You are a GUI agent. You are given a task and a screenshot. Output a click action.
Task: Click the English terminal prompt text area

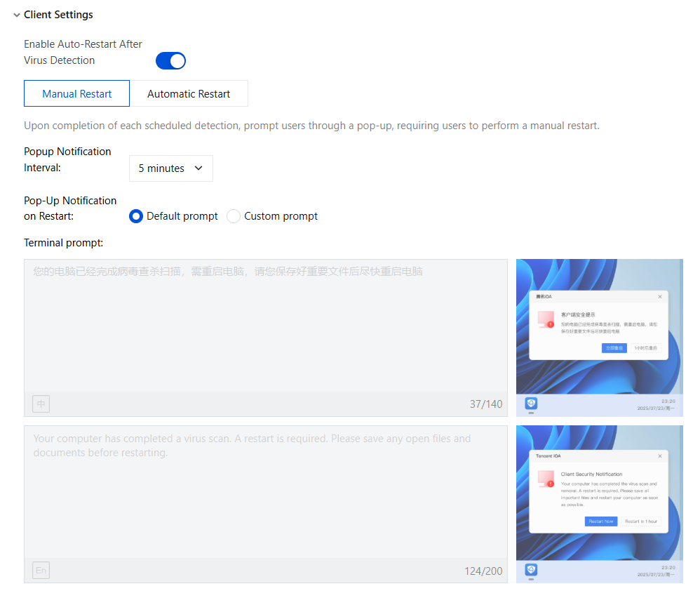click(266, 492)
